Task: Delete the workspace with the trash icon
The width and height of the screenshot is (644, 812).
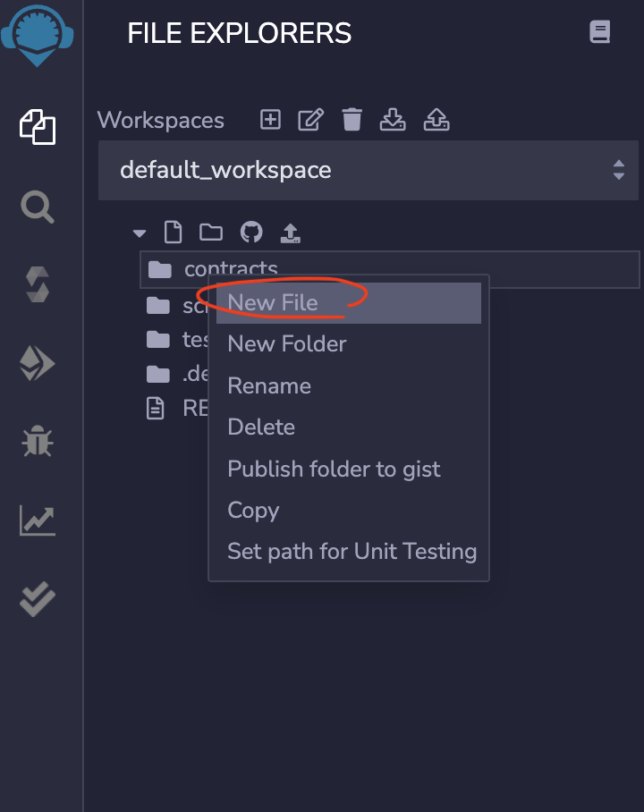Action: pos(352,120)
